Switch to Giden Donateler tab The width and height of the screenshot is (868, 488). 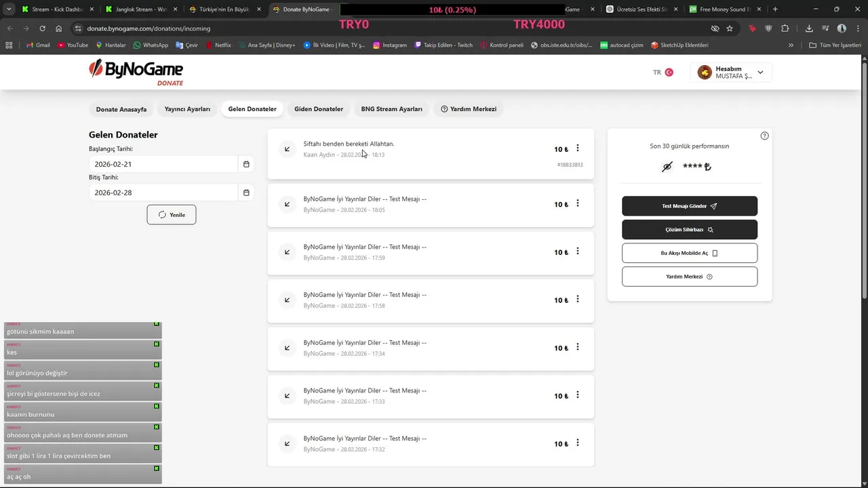point(319,109)
